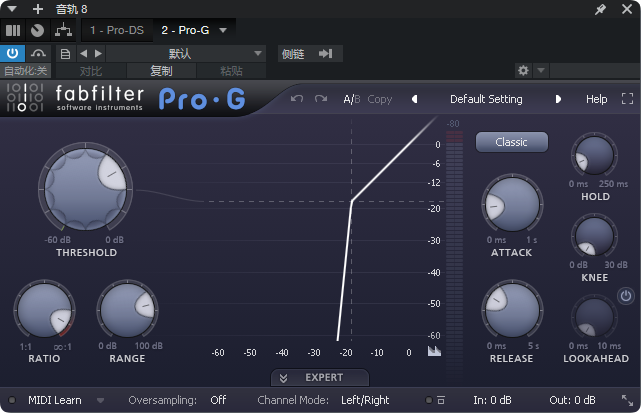This screenshot has width=641, height=413.
Task: Undo the last change in Pro-G
Action: click(x=297, y=99)
